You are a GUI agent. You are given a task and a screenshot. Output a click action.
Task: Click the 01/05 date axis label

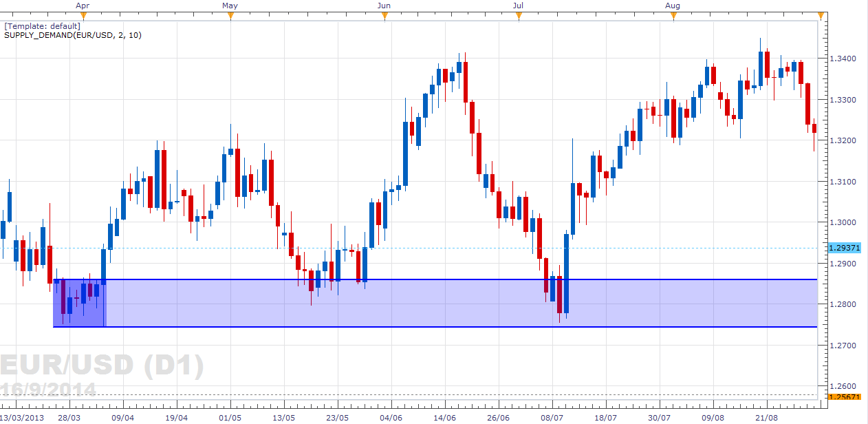click(x=230, y=418)
